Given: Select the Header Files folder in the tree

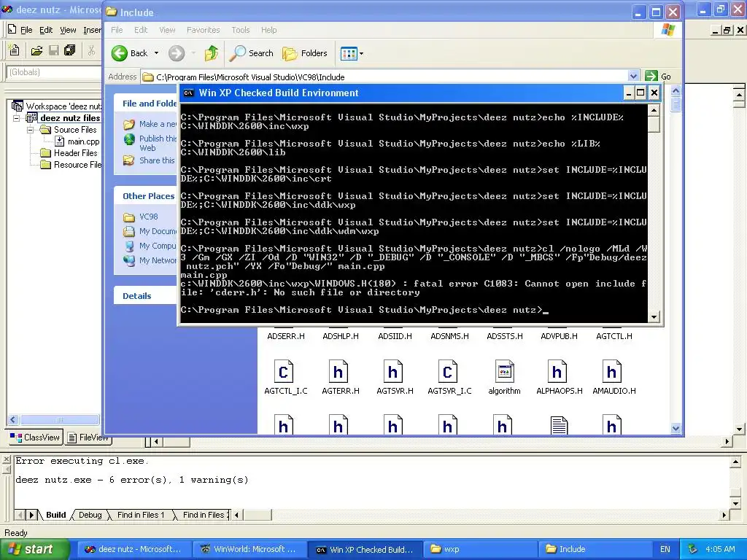Looking at the screenshot, I should coord(75,153).
